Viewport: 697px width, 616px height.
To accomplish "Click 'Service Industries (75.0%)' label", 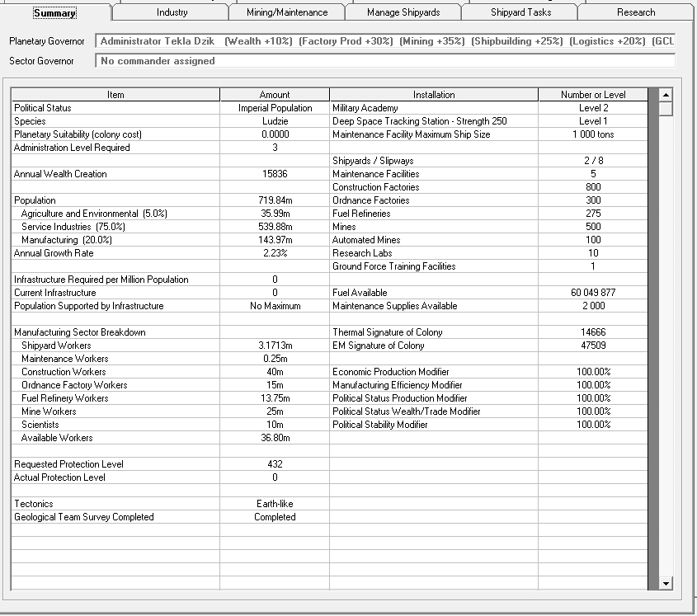I will click(73, 227).
